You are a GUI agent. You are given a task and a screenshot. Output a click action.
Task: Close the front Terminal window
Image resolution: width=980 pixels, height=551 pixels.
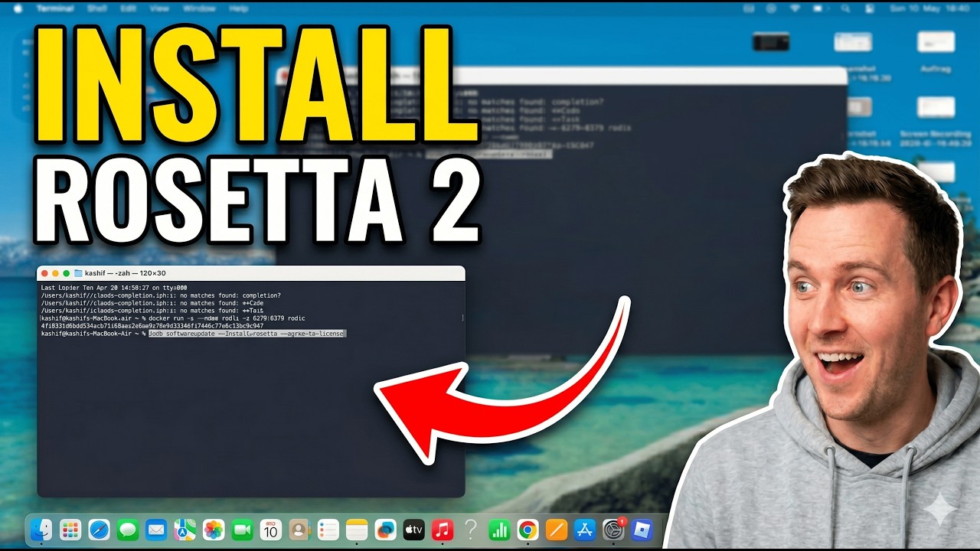tap(44, 273)
